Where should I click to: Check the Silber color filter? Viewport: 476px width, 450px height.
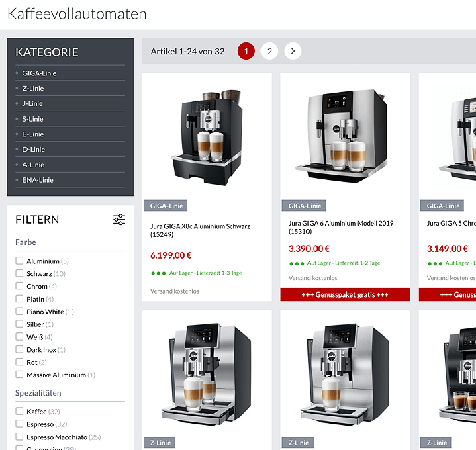(19, 324)
